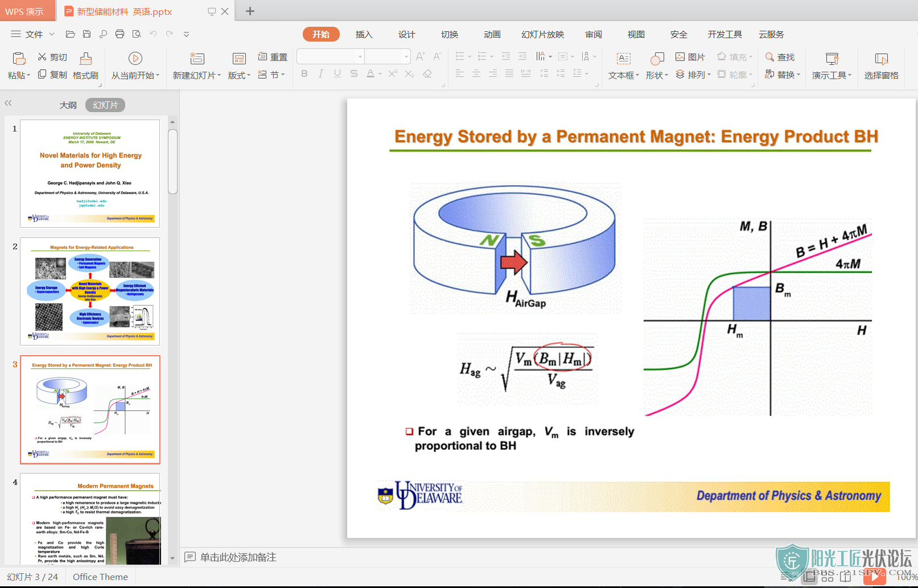The image size is (918, 588).
Task: Toggle Center paragraph alignment
Action: [x=476, y=73]
